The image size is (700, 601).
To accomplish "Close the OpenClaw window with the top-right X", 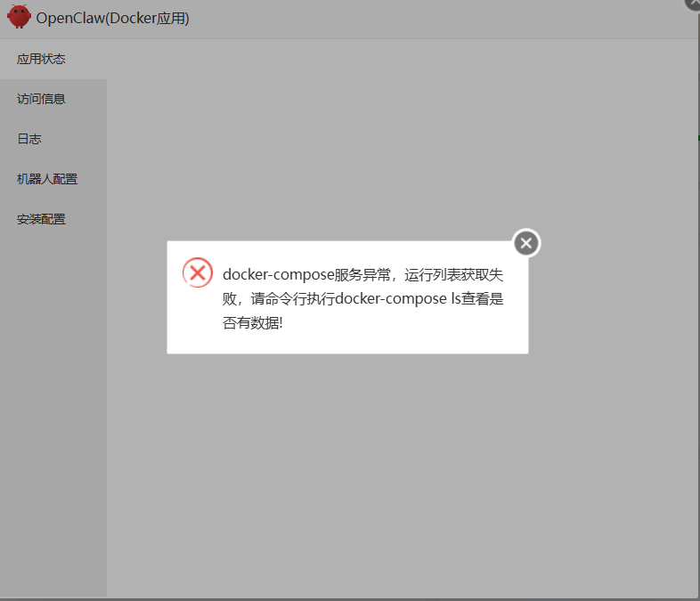I will point(693,4).
